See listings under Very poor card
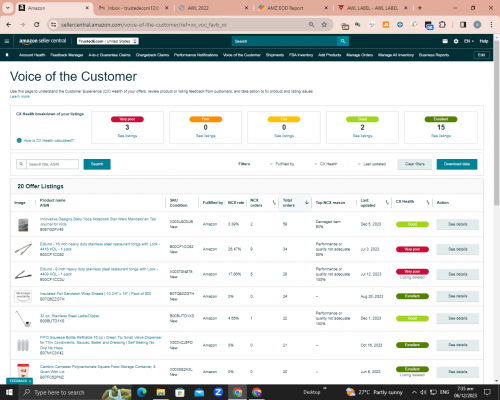The width and height of the screenshot is (500, 400). [127, 136]
